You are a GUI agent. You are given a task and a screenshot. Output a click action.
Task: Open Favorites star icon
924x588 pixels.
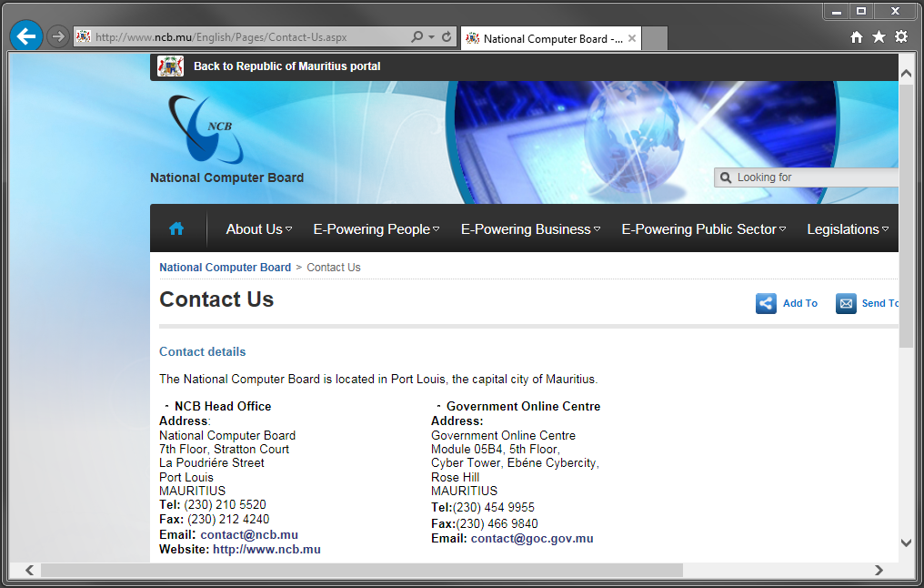pos(879,37)
